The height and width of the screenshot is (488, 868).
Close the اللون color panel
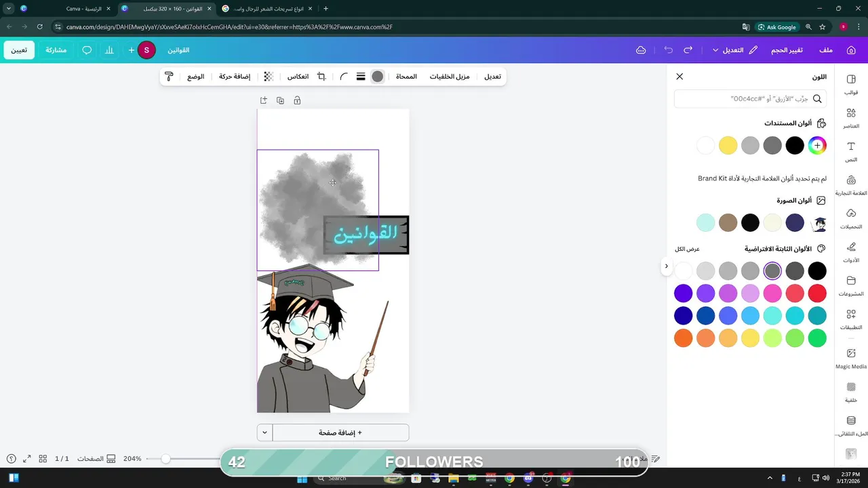(x=679, y=77)
